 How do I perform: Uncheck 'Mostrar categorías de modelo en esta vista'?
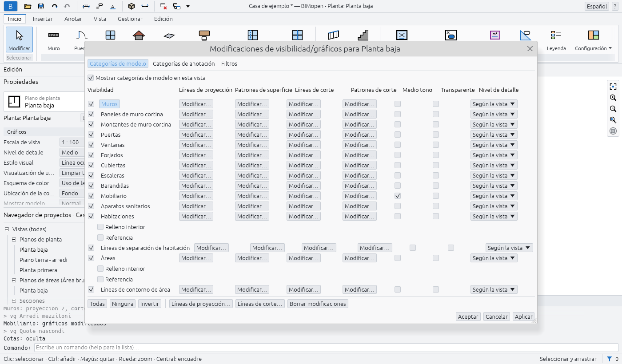91,78
